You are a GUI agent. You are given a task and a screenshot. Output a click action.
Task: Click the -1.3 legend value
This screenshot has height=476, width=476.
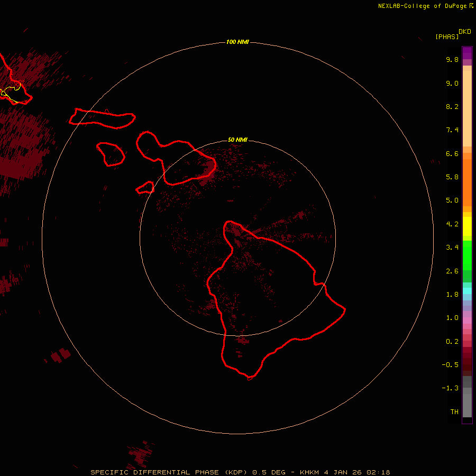[450, 388]
